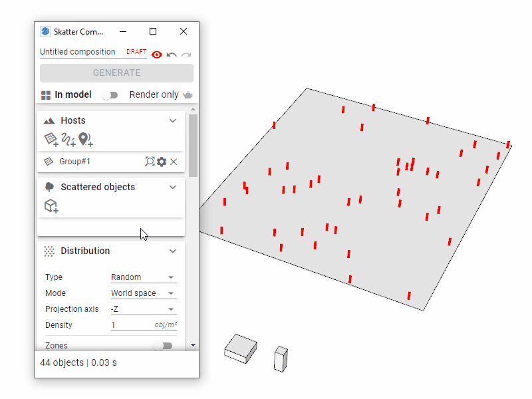Open the Projection axis dropdown
The image size is (532, 399).
[x=143, y=309]
